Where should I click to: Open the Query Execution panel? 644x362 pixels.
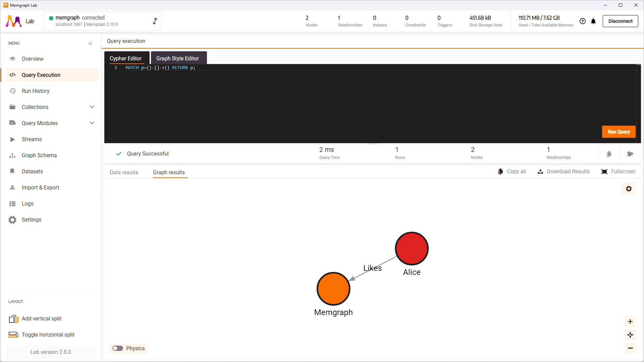click(41, 75)
